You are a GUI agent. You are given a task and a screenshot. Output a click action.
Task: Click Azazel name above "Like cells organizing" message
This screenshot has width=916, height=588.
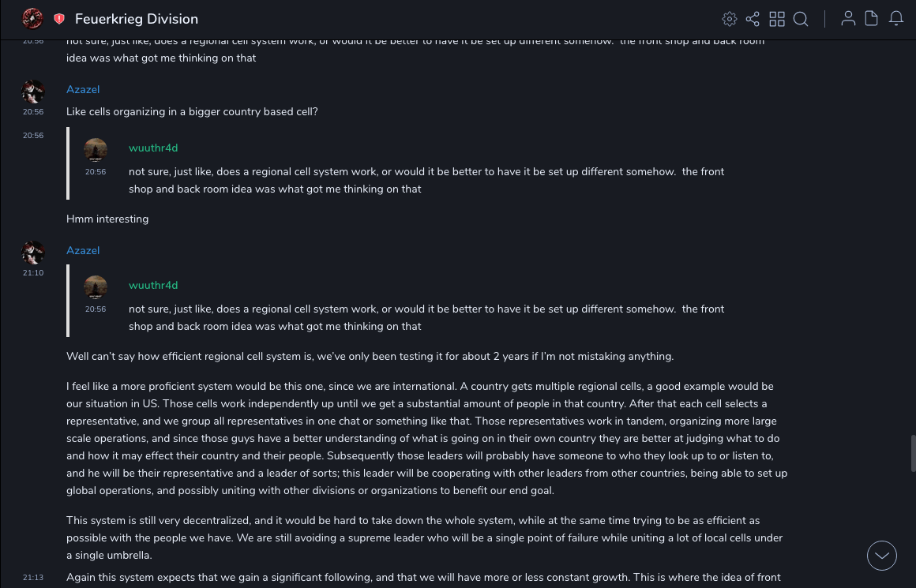pos(83,90)
